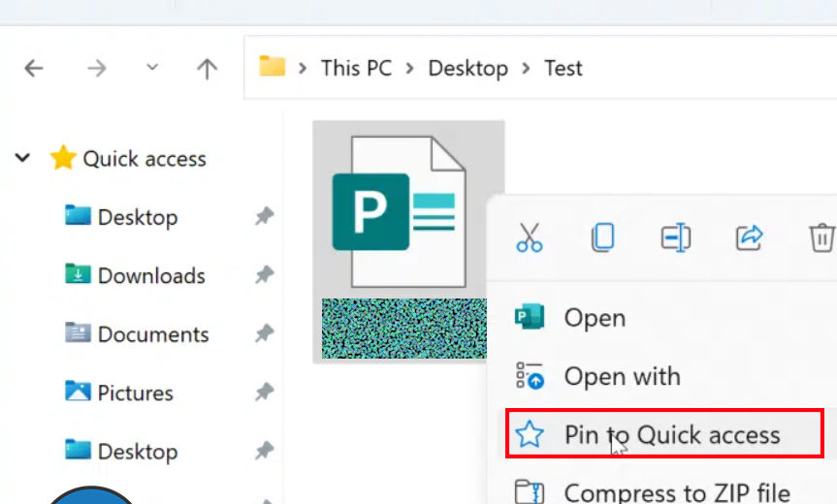Click the Copy icon in context menu
The image size is (837, 504).
602,237
